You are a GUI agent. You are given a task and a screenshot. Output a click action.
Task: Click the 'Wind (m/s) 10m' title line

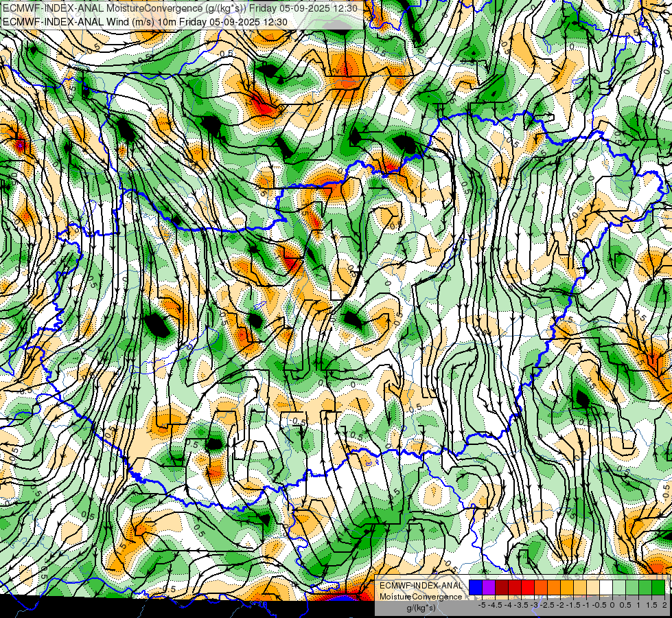tap(145, 21)
